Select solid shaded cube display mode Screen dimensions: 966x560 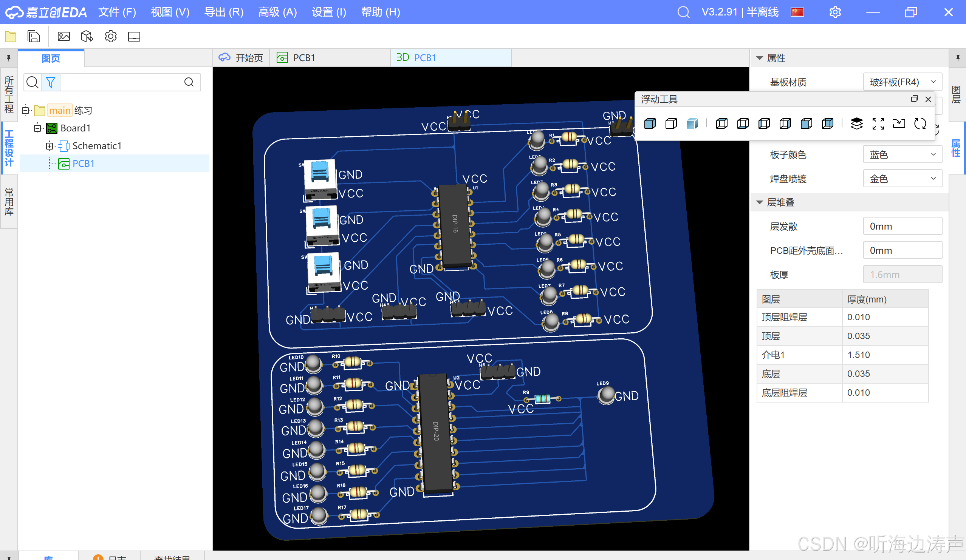click(650, 123)
